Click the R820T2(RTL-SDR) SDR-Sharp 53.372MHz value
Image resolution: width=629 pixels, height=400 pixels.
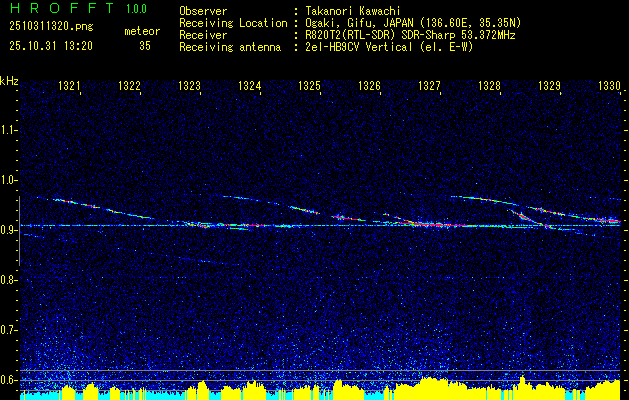tap(410, 35)
